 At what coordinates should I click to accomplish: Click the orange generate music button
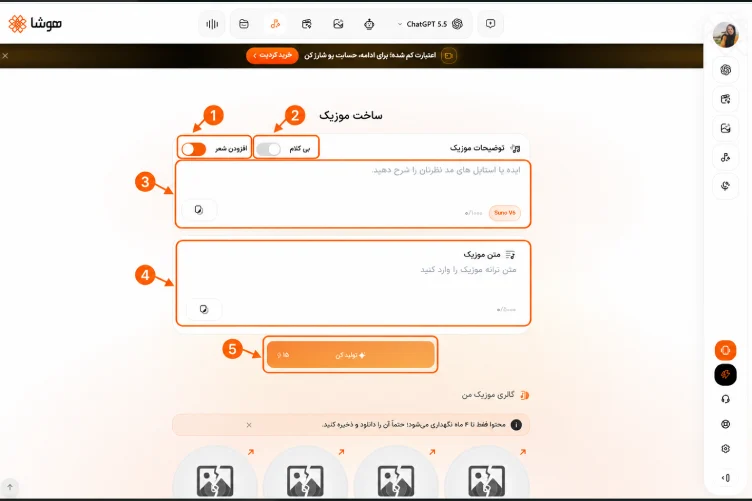tap(351, 355)
